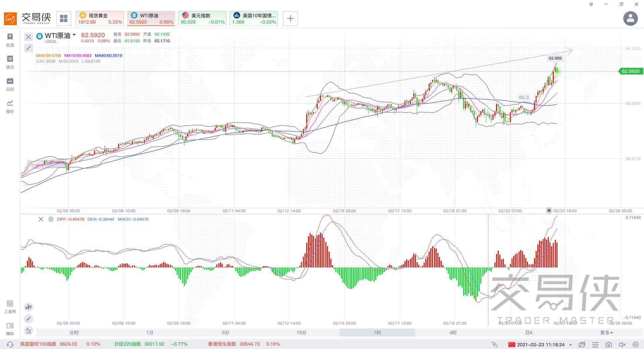Click the 开盘 62.1430 open value

tap(157, 34)
